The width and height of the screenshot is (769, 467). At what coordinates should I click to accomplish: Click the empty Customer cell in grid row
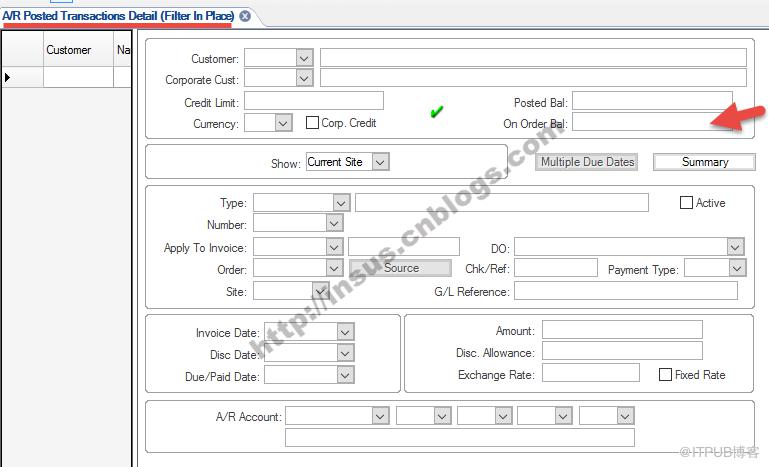tap(78, 77)
